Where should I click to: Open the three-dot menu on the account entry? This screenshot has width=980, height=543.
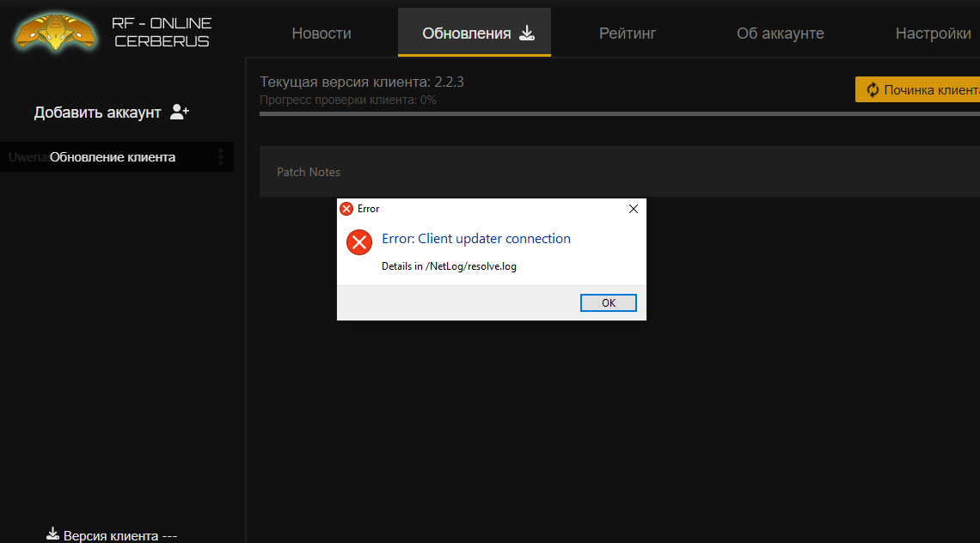pyautogui.click(x=221, y=157)
